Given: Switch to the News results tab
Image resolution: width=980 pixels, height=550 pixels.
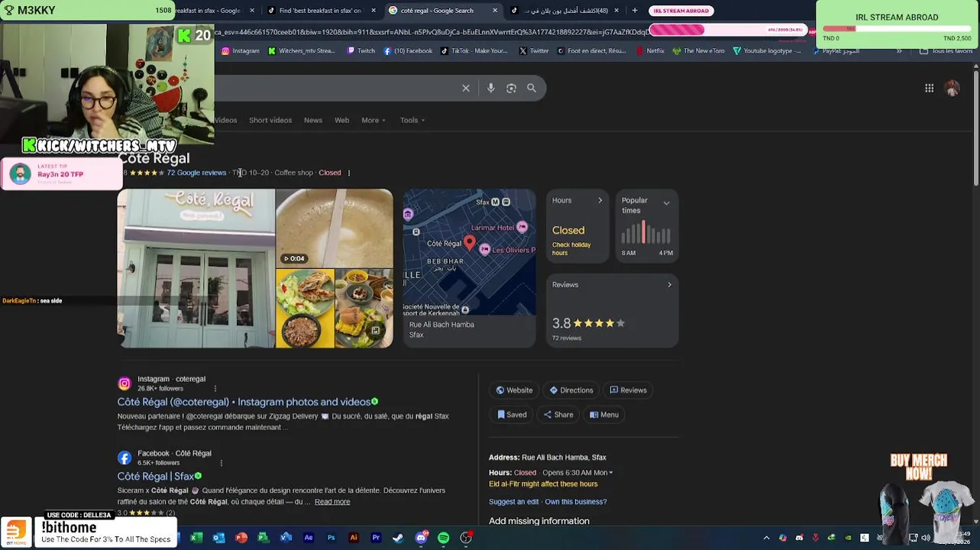Looking at the screenshot, I should (313, 121).
